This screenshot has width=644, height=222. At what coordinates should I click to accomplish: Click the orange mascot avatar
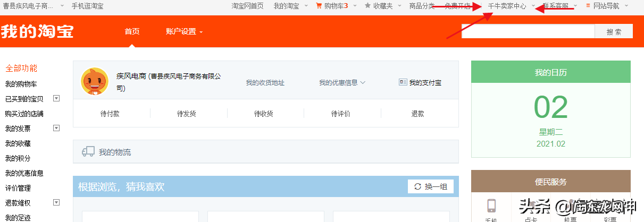click(95, 82)
